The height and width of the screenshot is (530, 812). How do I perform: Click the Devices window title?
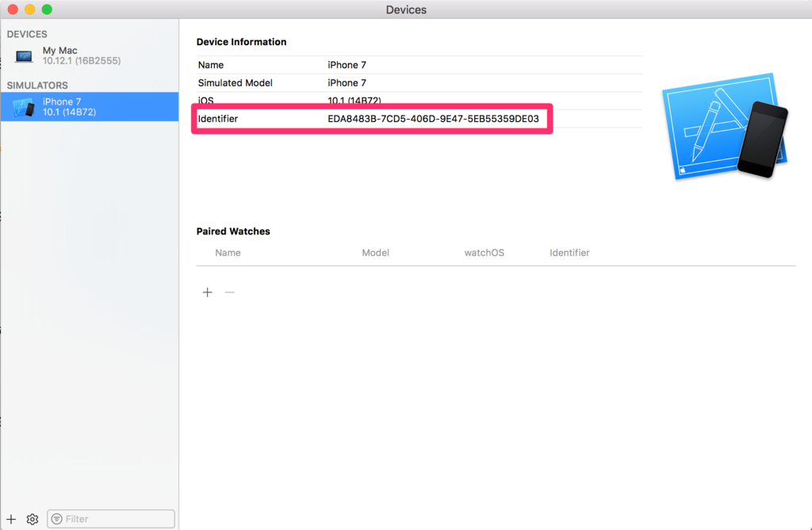click(406, 10)
